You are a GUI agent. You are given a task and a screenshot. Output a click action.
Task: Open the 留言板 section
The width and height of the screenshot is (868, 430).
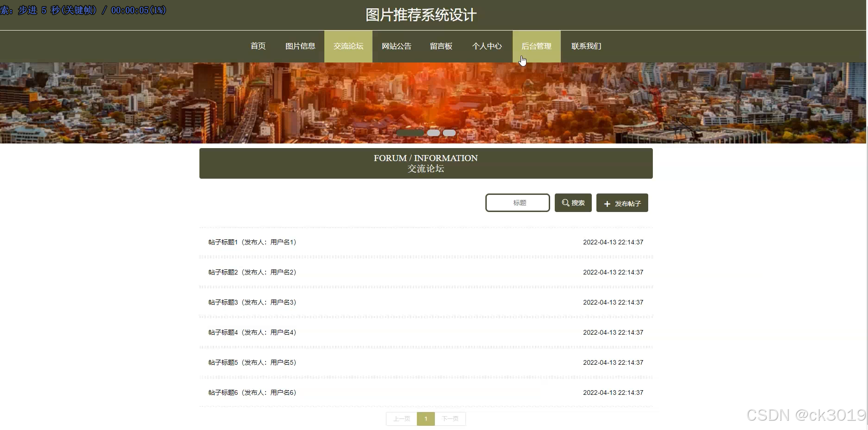440,46
